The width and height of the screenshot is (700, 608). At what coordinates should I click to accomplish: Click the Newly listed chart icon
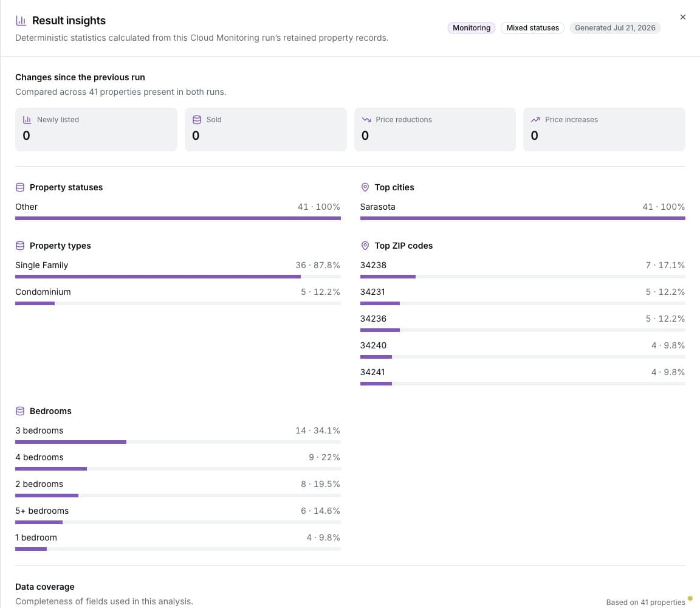click(x=27, y=120)
